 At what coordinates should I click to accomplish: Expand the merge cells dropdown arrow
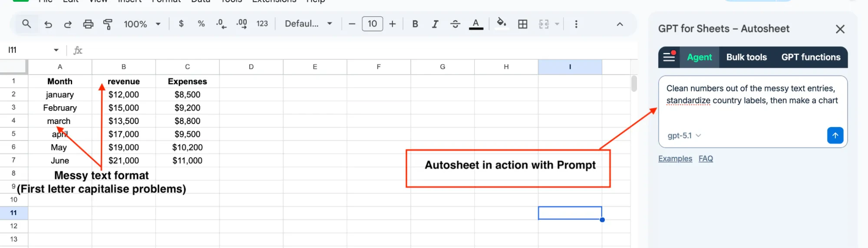click(557, 24)
